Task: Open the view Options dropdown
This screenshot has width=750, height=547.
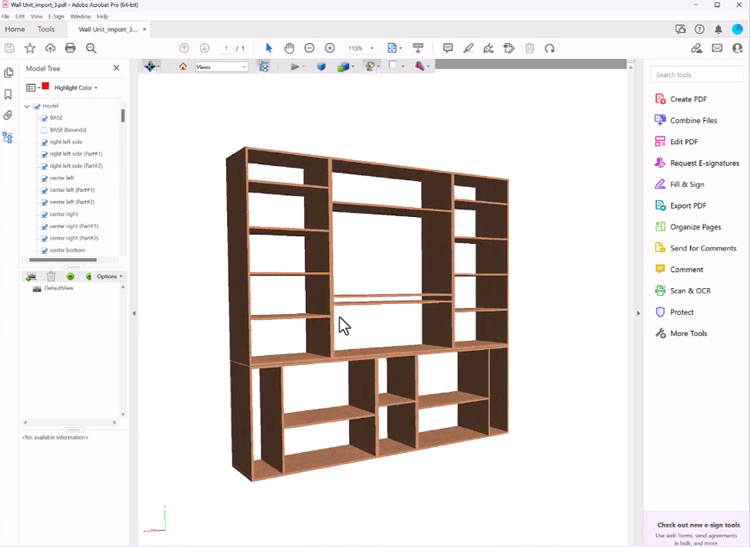Action: [110, 276]
